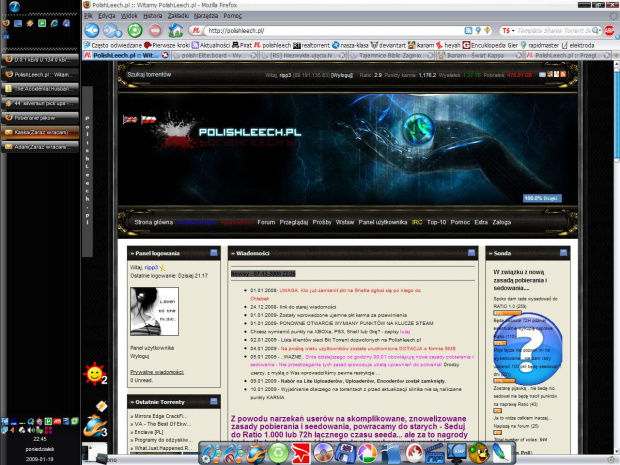Open the Widok menu
This screenshot has height=465, width=620.
click(129, 15)
